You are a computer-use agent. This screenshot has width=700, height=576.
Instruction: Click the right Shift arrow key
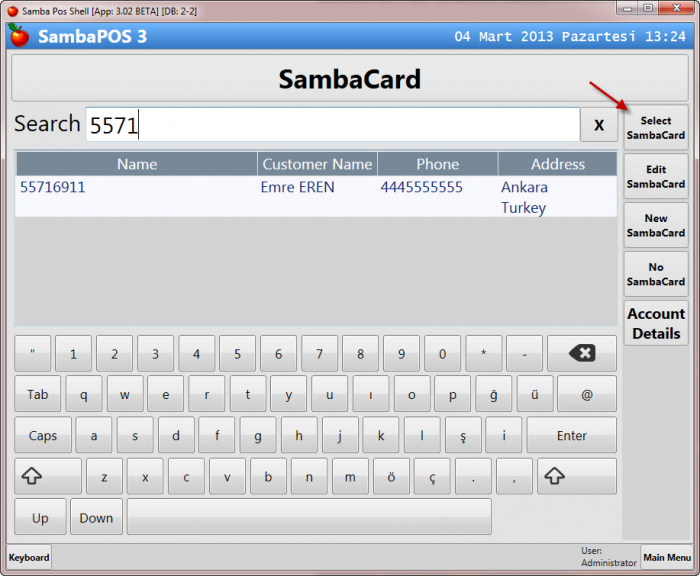576,477
